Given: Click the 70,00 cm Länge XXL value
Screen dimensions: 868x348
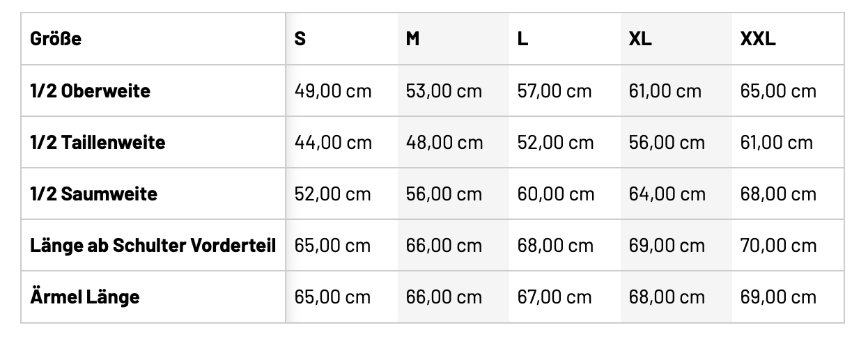Looking at the screenshot, I should [778, 246].
